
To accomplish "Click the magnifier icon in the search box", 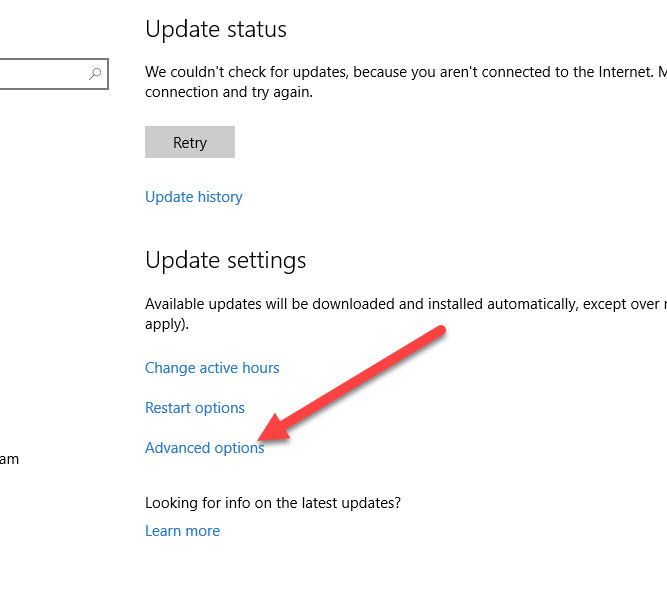I will click(x=96, y=74).
